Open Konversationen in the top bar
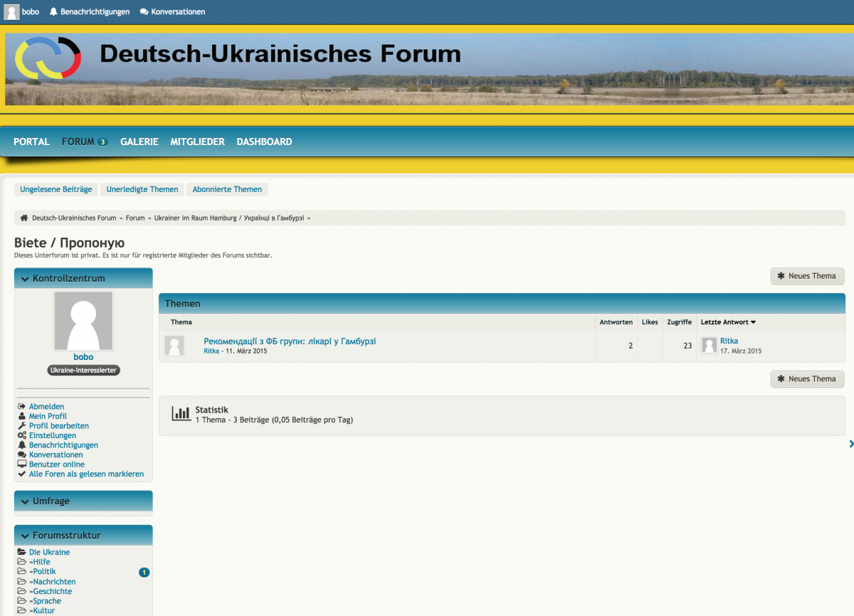 pyautogui.click(x=172, y=12)
